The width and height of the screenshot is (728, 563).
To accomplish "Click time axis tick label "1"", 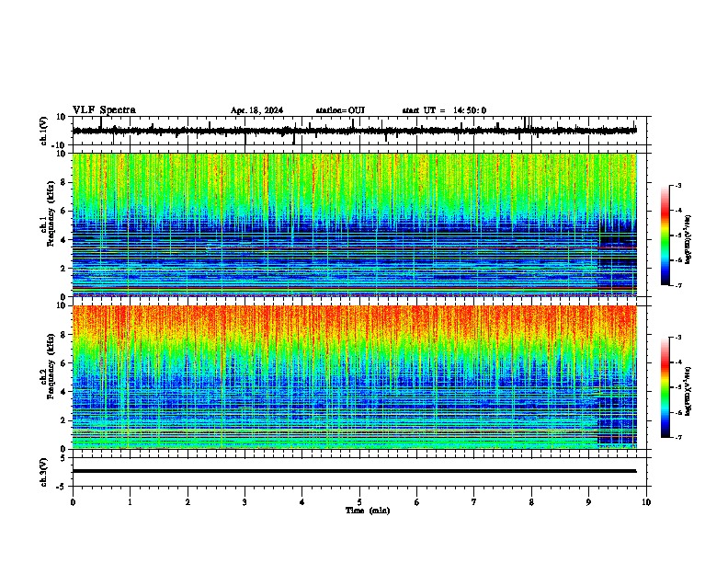I will 130,502.
